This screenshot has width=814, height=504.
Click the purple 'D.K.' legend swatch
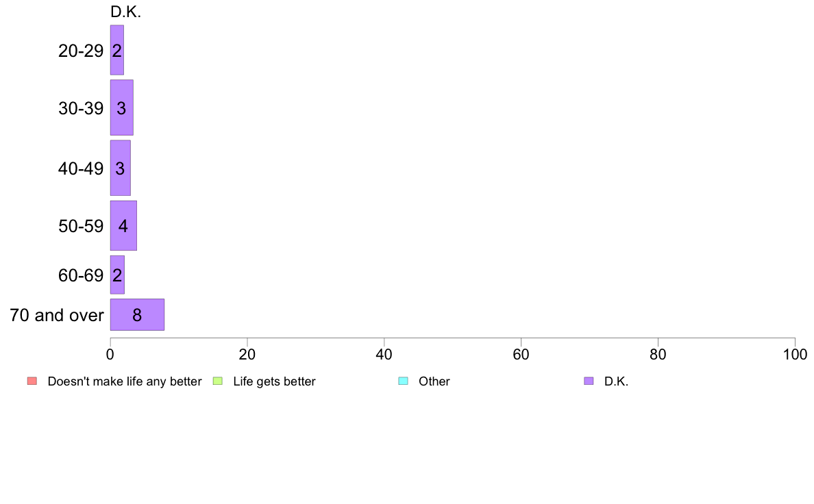(589, 381)
